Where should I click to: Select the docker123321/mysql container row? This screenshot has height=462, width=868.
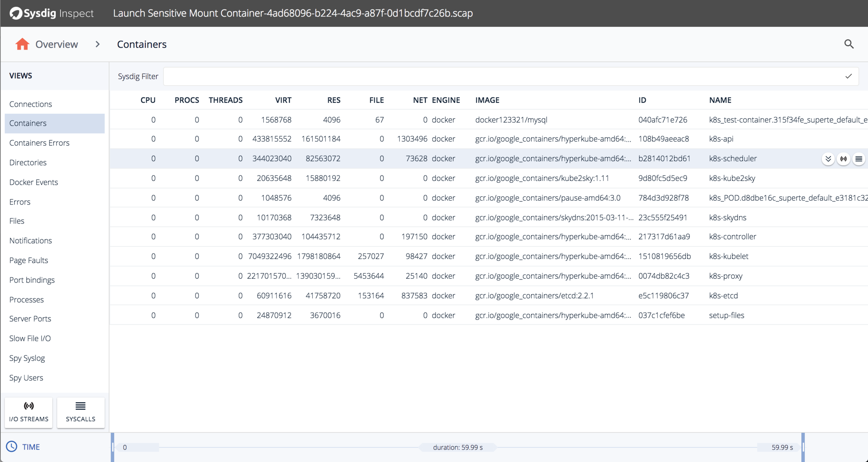point(489,120)
